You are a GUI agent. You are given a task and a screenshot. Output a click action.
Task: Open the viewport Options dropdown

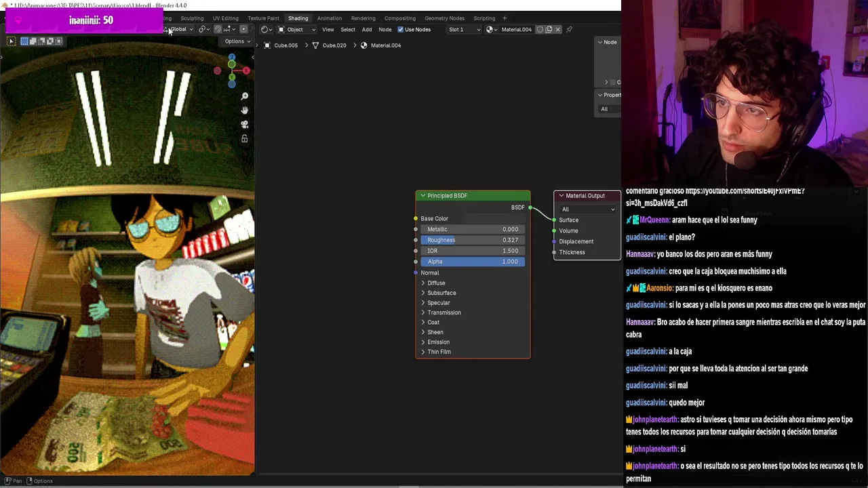click(237, 41)
